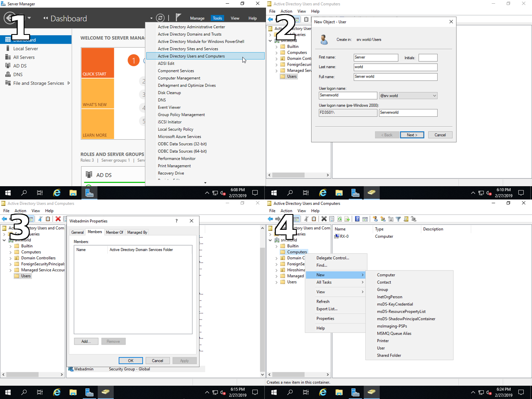Click the Export List toolbar icon
Viewport: 532px width, 399px height.
pyautogui.click(x=347, y=219)
